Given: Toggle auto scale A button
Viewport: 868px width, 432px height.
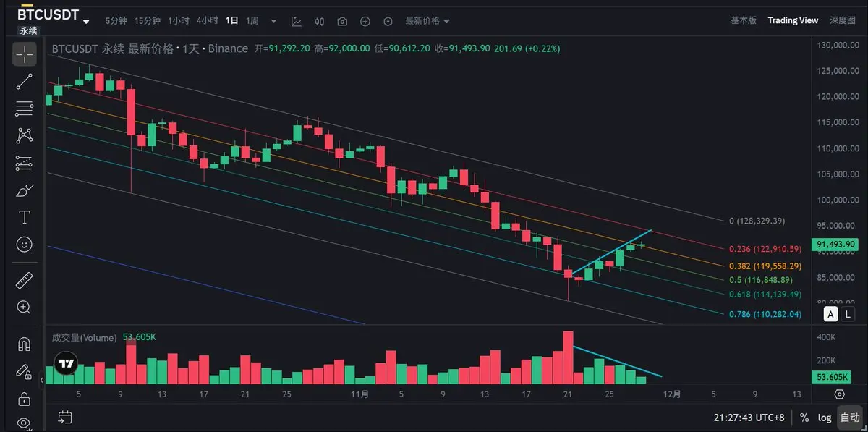Looking at the screenshot, I should [x=832, y=314].
